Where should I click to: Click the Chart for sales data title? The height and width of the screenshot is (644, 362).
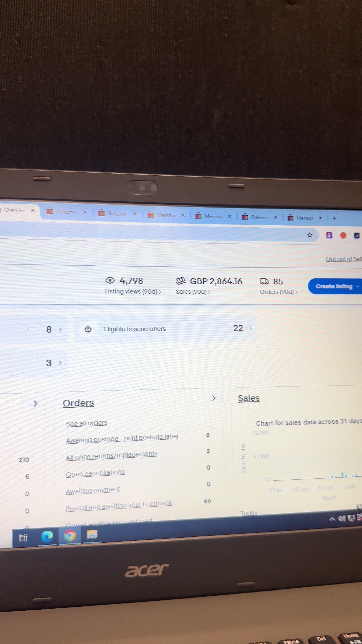point(309,422)
